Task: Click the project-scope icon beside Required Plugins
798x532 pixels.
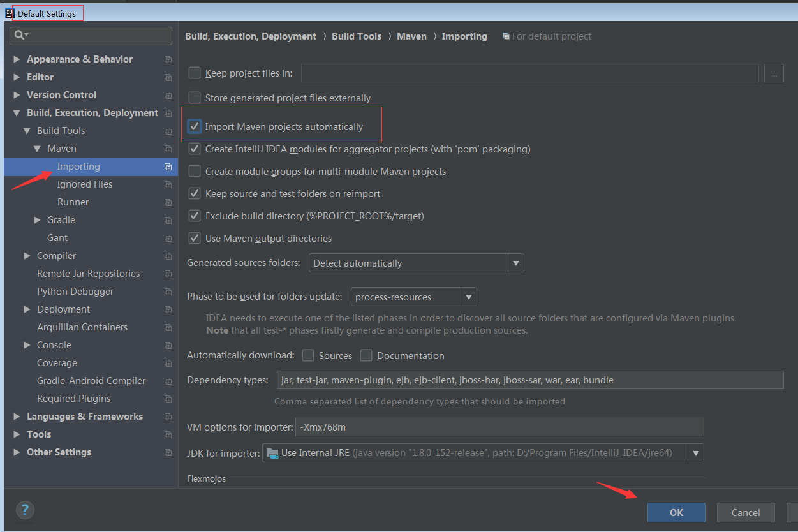Action: [168, 399]
